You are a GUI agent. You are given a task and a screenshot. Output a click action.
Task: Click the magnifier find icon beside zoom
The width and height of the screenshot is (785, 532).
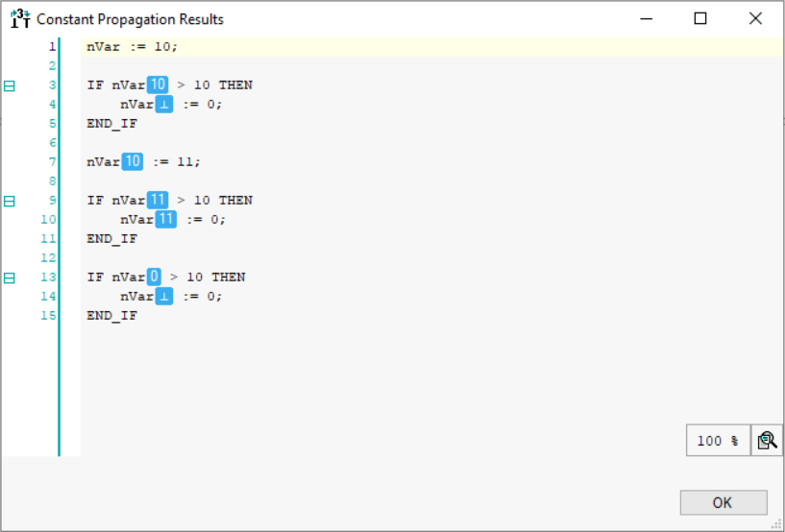[x=767, y=441]
